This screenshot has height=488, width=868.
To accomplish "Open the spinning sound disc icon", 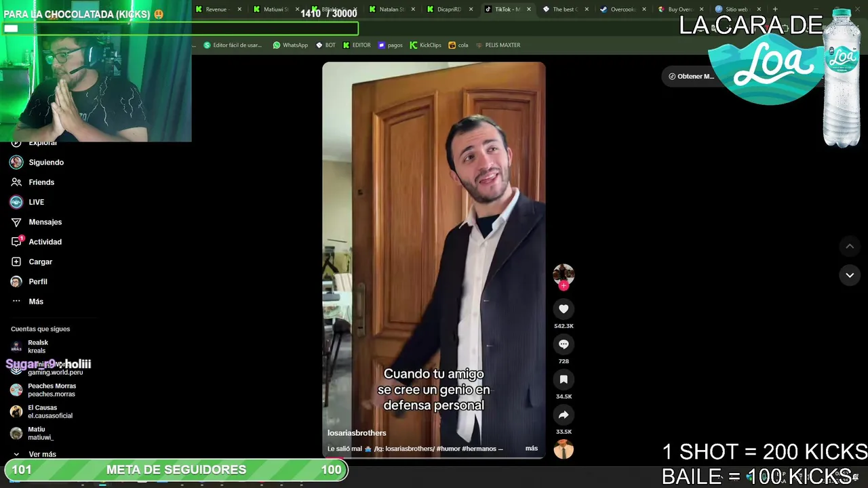I will pyautogui.click(x=564, y=449).
